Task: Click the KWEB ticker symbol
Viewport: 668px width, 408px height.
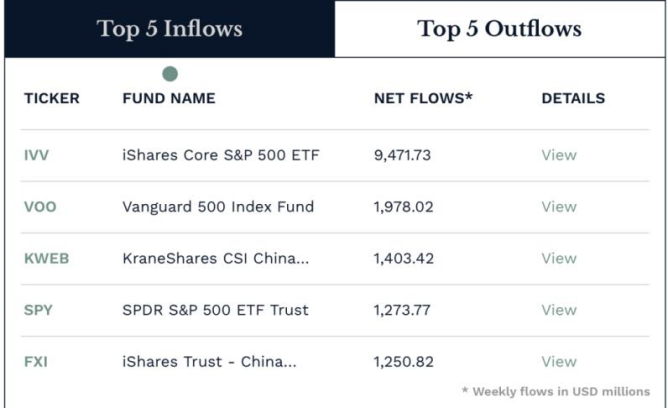Action: click(x=46, y=258)
